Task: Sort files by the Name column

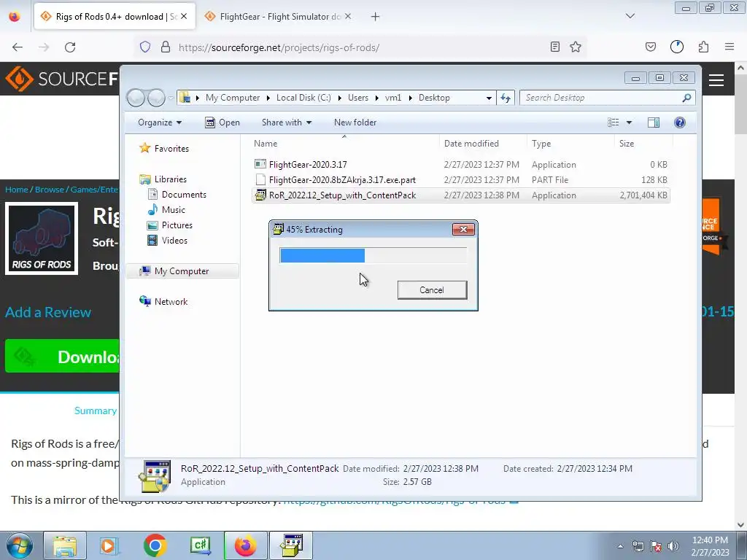Action: [344, 144]
